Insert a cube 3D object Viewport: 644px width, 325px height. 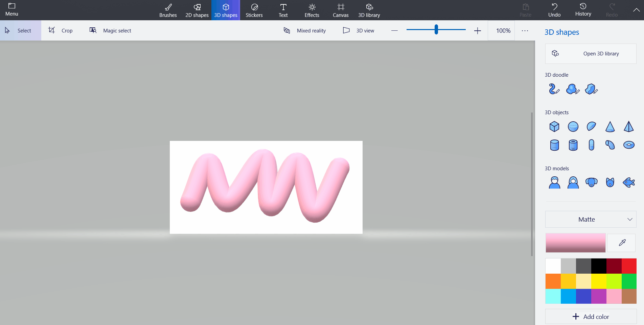(x=554, y=127)
